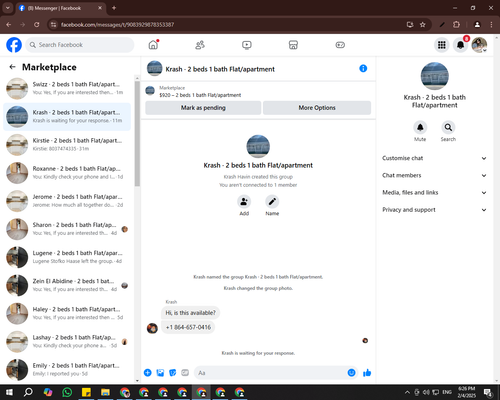Screen dimensions: 500x400
Task: Open taskbar search magnifier
Action: 28,392
